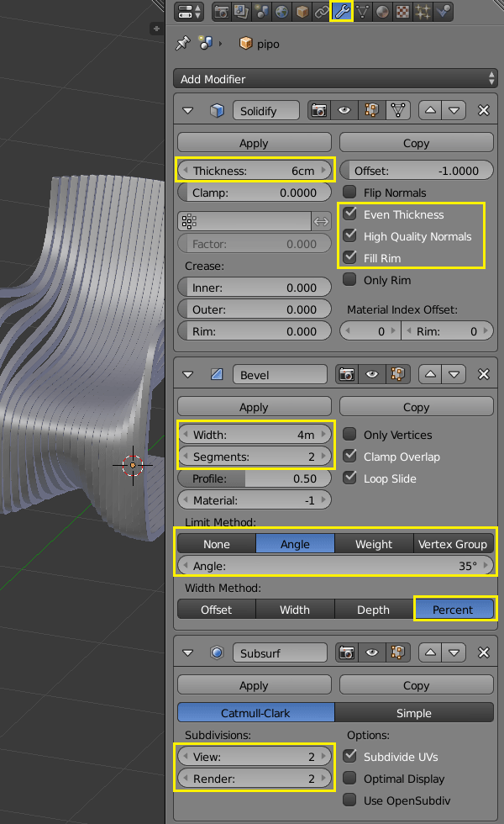Open the Render properties tab (camera icon)
The image size is (504, 824).
[x=222, y=12]
